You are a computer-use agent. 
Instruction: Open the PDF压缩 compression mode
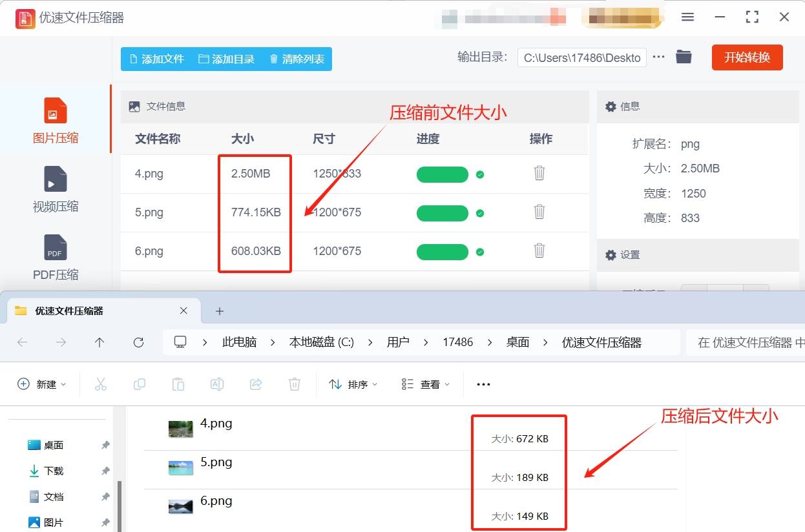pos(55,256)
